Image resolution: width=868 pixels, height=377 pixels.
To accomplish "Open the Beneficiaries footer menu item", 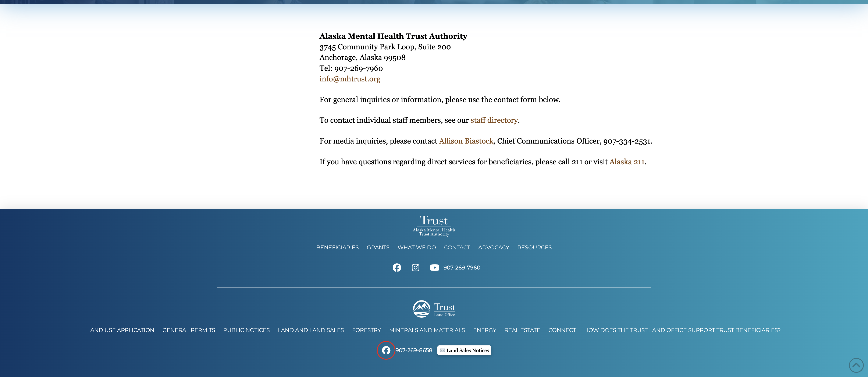I will tap(337, 247).
